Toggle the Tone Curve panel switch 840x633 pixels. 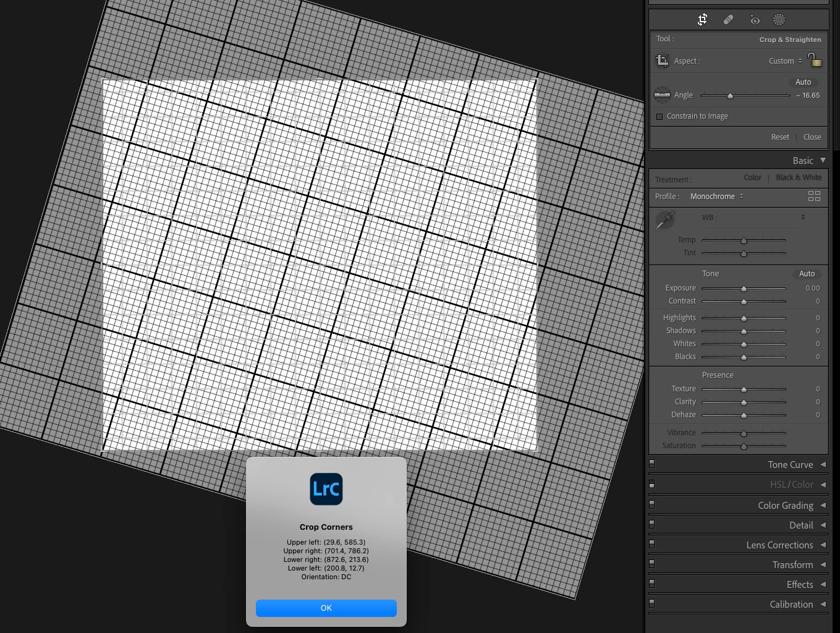(651, 464)
